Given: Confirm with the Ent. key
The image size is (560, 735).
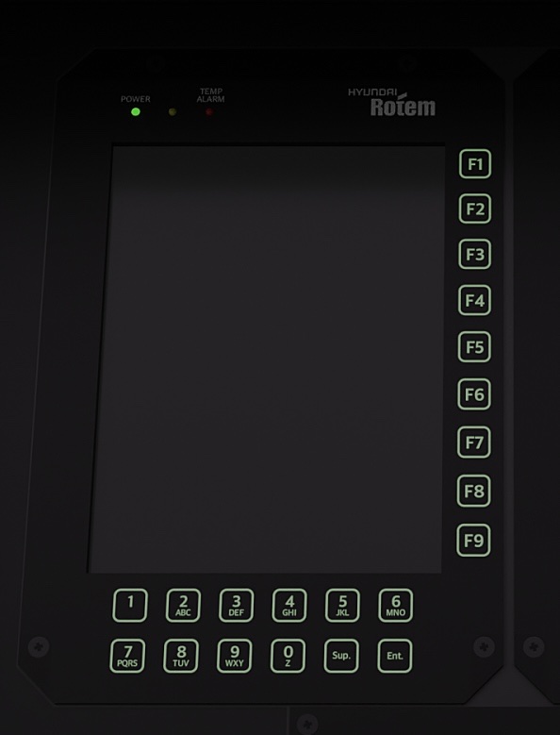Looking at the screenshot, I should tap(395, 656).
